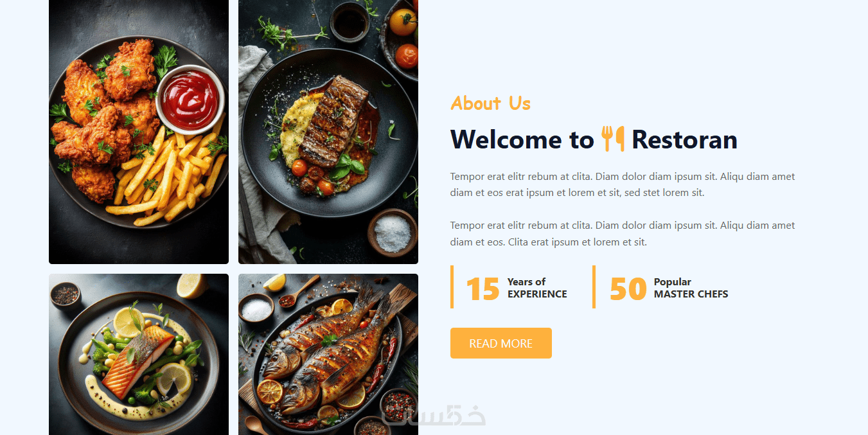Click the orange bar beside 50
Viewport: 868px width, 435px height.
coord(594,287)
